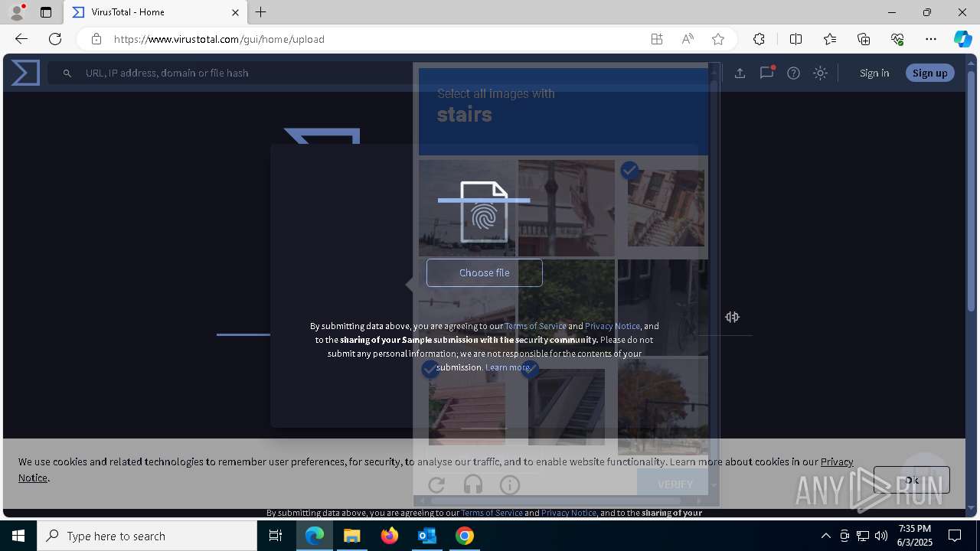Screen dimensions: 980x551
Task: Open the favorites list icon
Action: click(x=830, y=39)
